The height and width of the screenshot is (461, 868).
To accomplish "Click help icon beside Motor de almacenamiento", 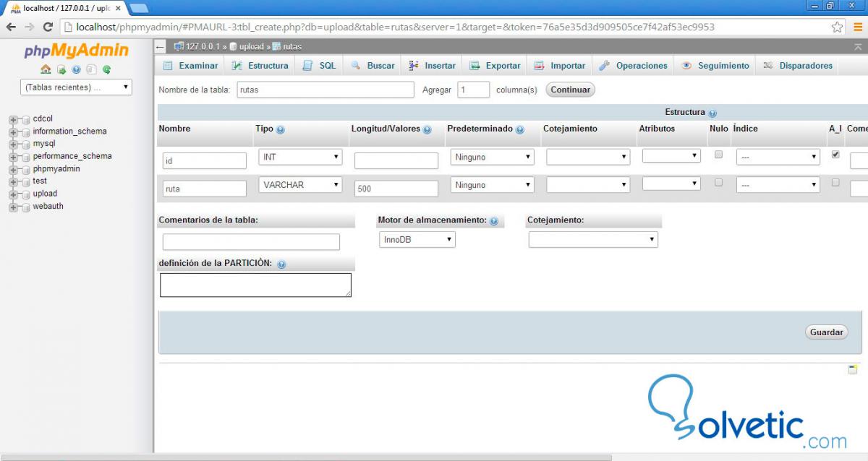I will [494, 221].
